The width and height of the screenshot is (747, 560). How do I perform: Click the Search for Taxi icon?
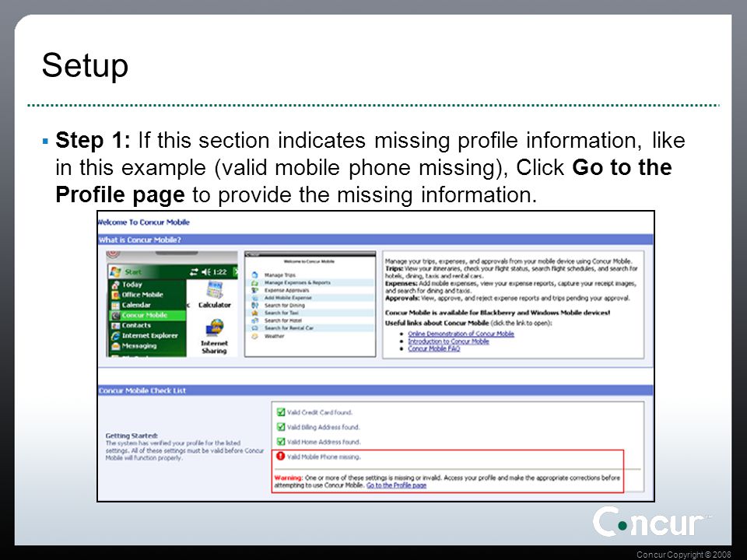tap(255, 313)
